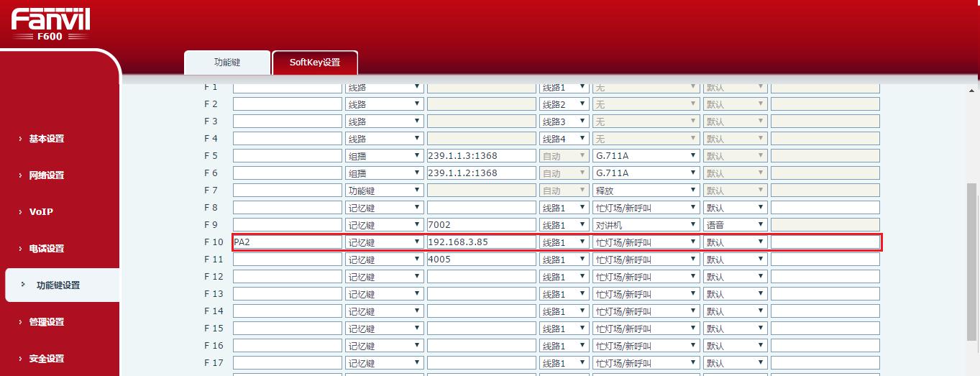Screen dimensions: 980x376
Task: Open the F 4 线路4 line dropdown
Action: click(564, 139)
